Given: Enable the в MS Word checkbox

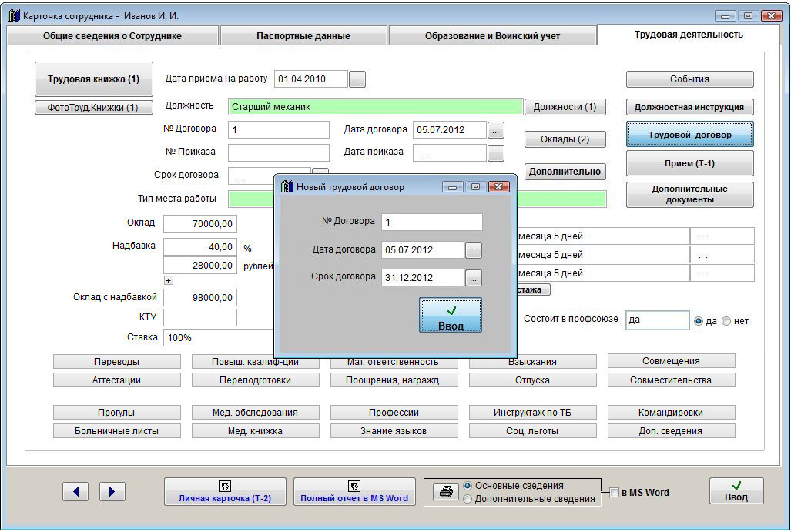Looking at the screenshot, I should [x=615, y=493].
